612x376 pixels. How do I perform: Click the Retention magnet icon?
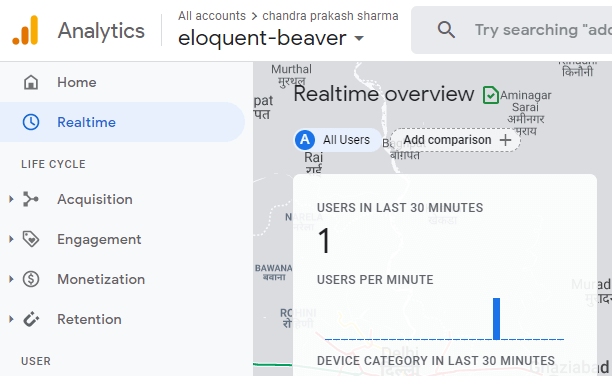(31, 319)
